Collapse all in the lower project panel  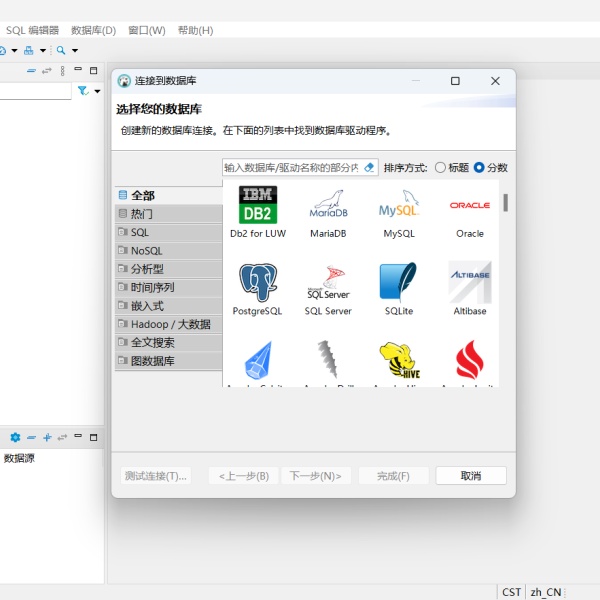coord(31,437)
